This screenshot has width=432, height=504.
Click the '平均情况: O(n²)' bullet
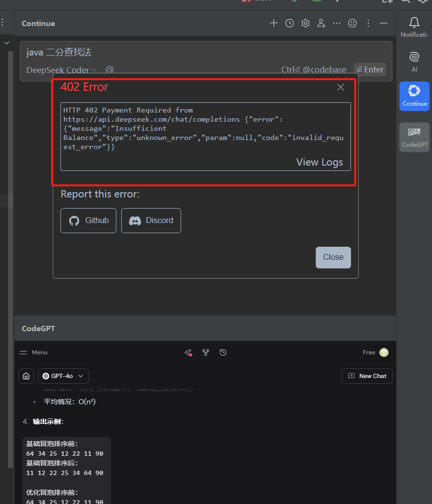coord(70,402)
